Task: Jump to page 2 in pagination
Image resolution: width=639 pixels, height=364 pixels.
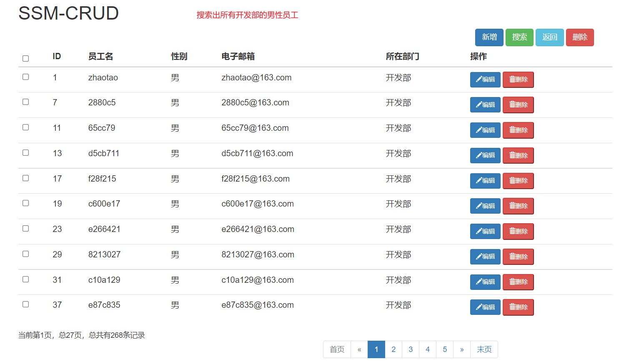Action: click(393, 349)
